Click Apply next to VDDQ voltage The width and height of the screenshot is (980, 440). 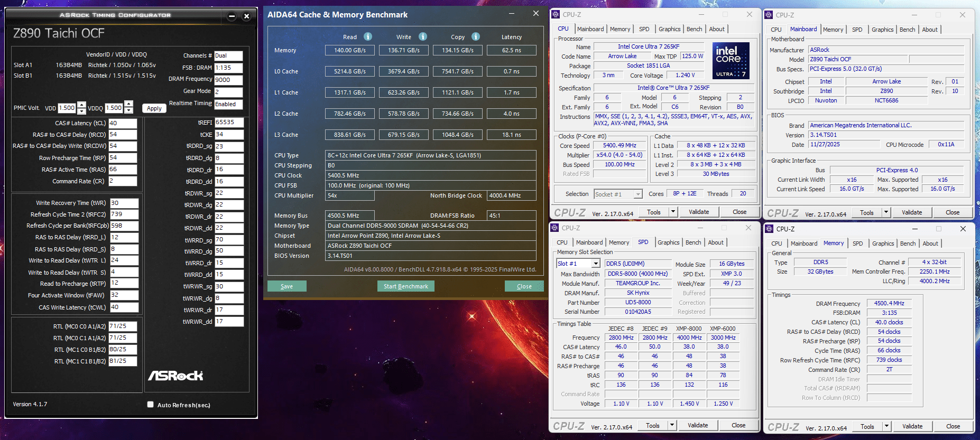click(x=154, y=108)
